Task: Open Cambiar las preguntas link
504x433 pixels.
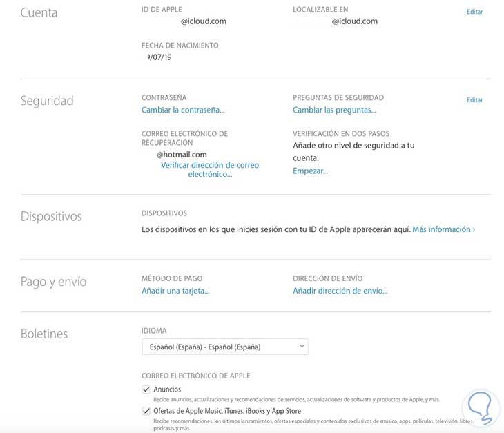Action: (x=334, y=110)
